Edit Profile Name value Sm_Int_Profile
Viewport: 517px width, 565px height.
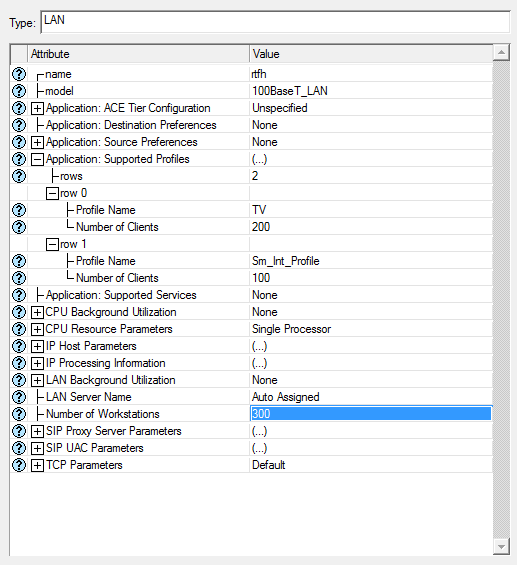[371, 261]
